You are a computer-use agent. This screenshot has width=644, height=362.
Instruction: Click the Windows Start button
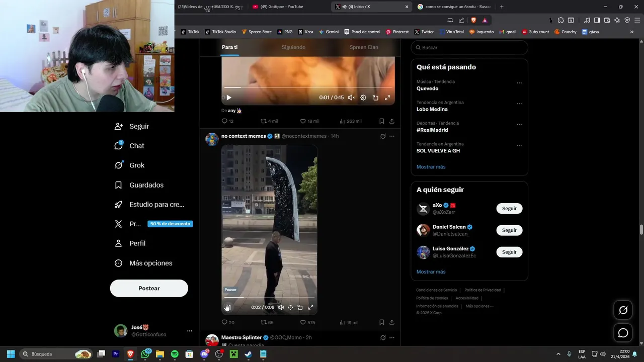point(11,354)
